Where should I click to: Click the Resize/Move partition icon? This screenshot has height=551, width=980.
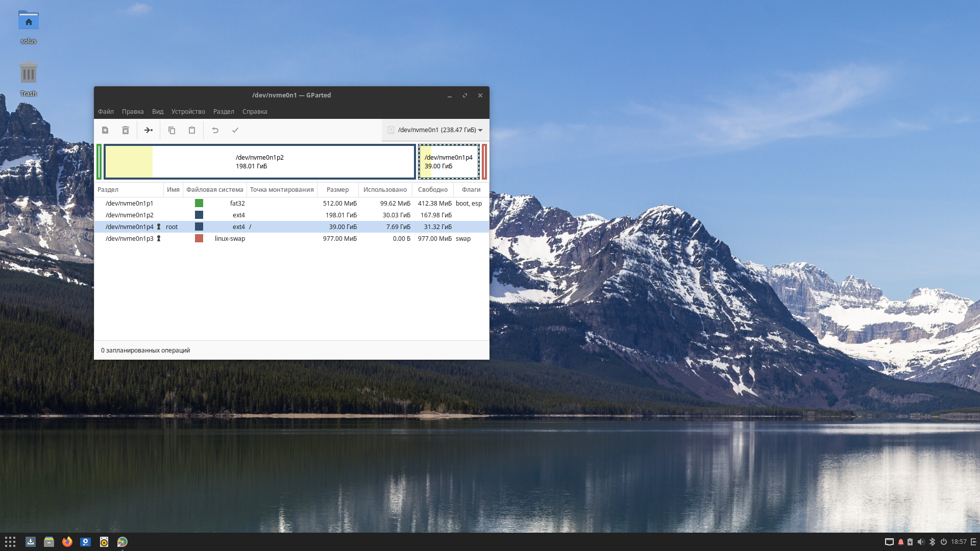149,130
